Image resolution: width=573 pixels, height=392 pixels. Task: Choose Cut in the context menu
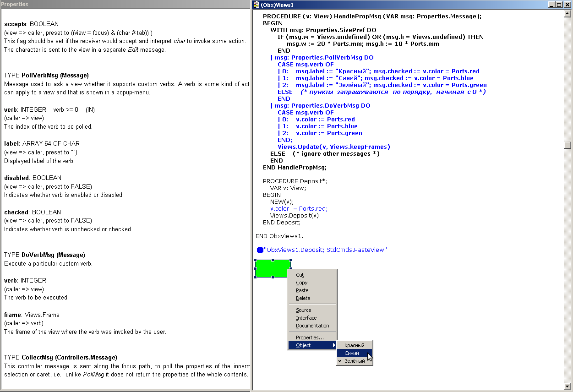[300, 275]
